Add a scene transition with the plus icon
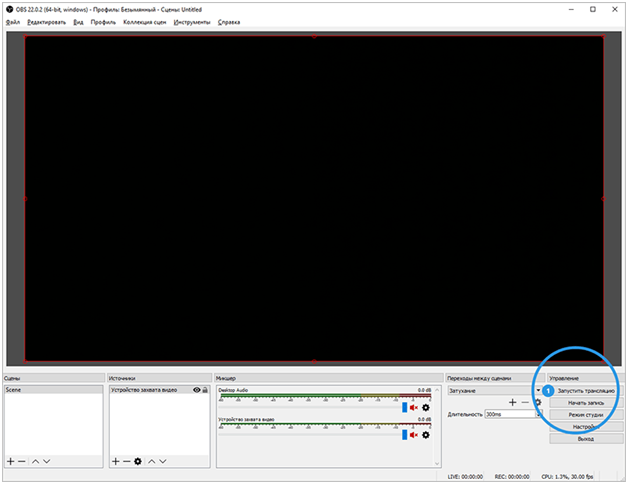 coord(512,402)
